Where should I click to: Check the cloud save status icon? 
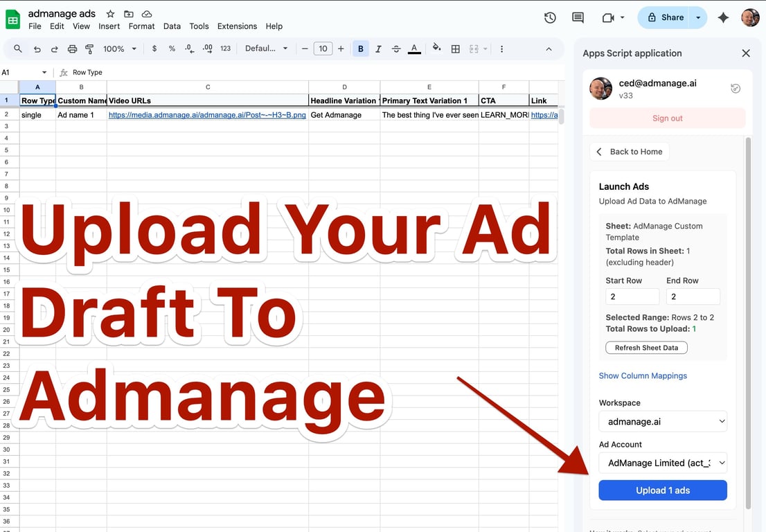coord(147,14)
